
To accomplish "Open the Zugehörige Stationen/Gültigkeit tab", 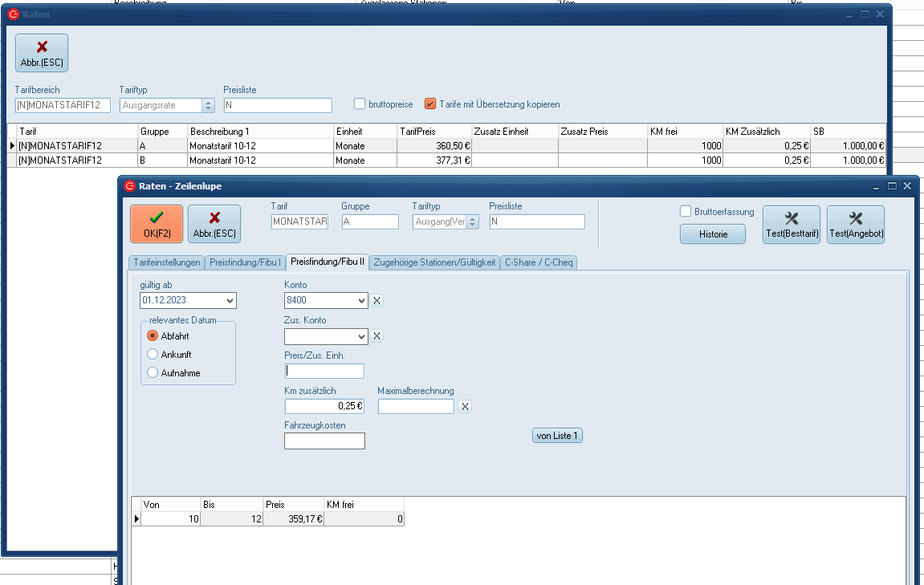I will [434, 262].
